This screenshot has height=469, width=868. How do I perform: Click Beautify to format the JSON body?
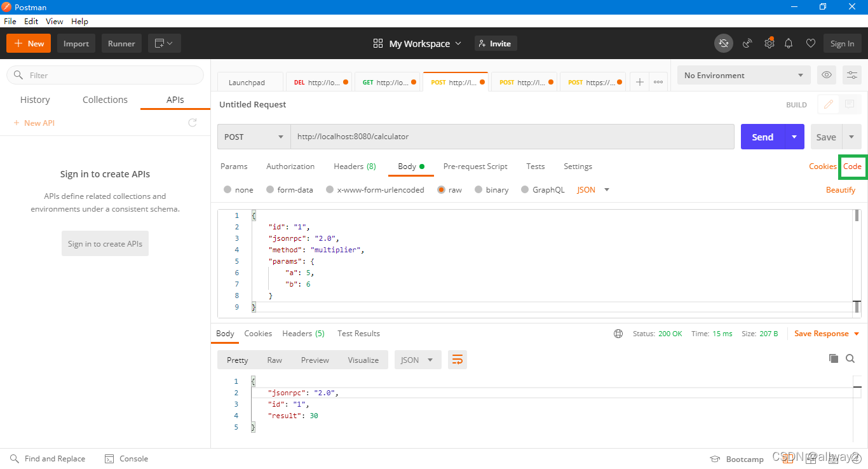click(x=840, y=189)
